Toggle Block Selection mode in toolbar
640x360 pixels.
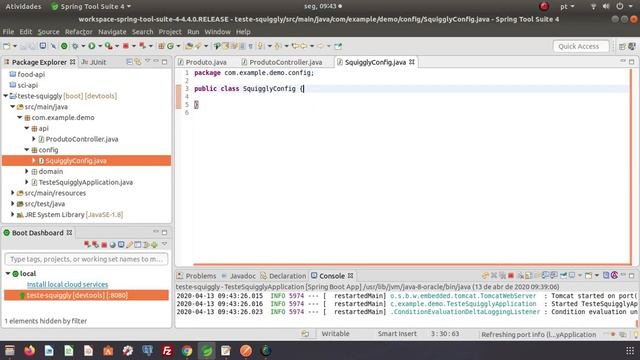click(242, 46)
